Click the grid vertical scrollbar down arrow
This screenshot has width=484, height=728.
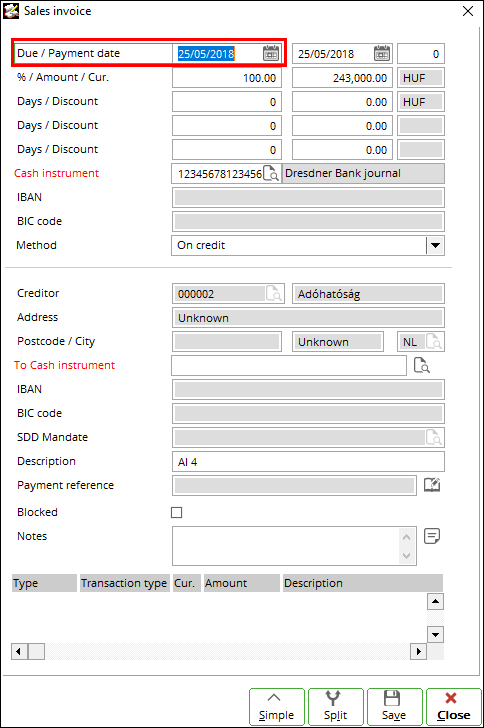click(435, 634)
